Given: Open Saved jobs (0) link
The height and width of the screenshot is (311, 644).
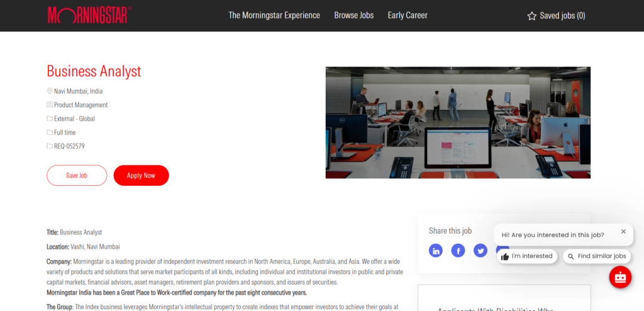Looking at the screenshot, I should point(562,16).
